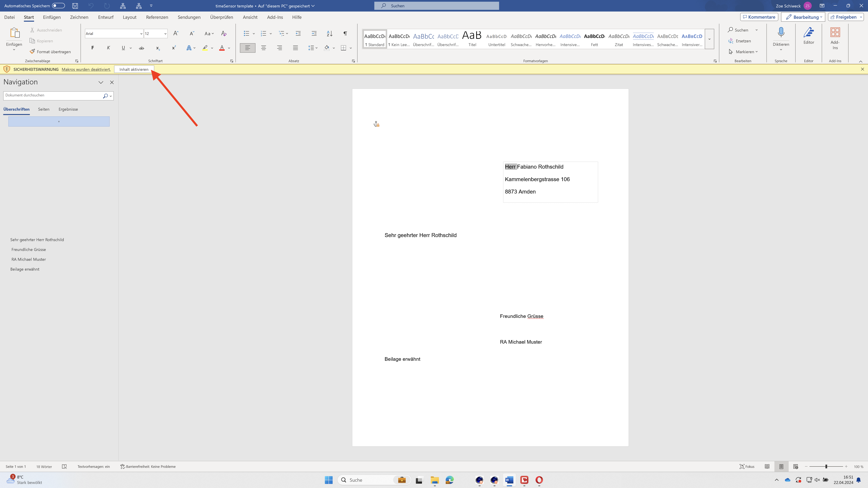
Task: Switch to the Einfügen tab
Action: tap(52, 17)
